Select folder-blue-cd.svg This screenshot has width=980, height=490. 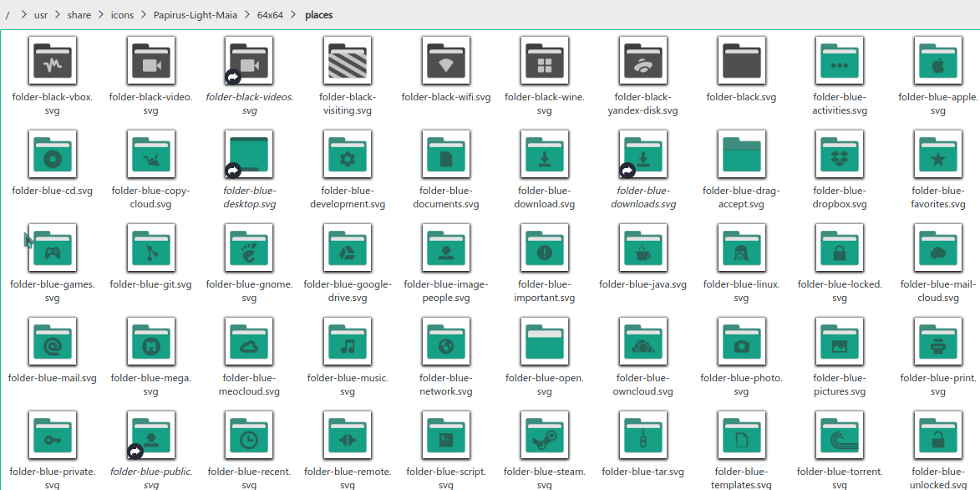click(x=52, y=154)
